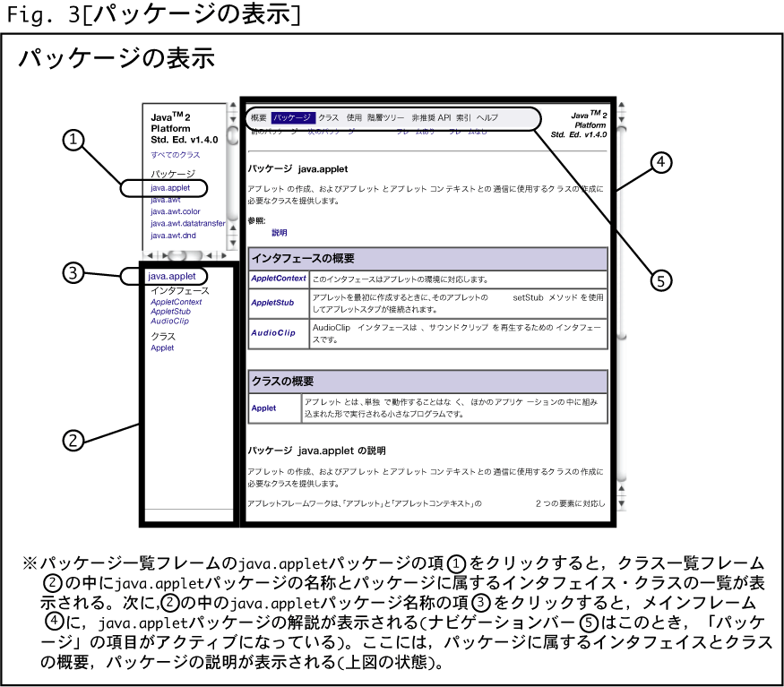Image resolution: width=784 pixels, height=687 pixels.
Task: Select the highlighted パッケージ navigation bar item
Action: coord(292,118)
